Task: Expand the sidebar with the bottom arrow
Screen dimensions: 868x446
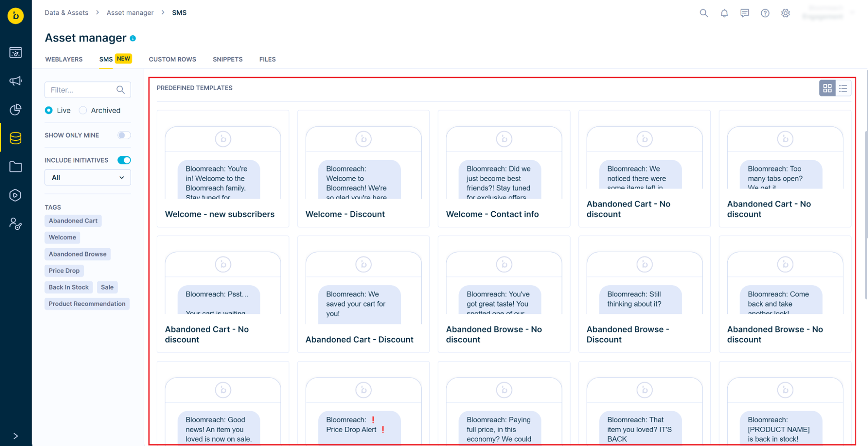Action: click(x=15, y=436)
